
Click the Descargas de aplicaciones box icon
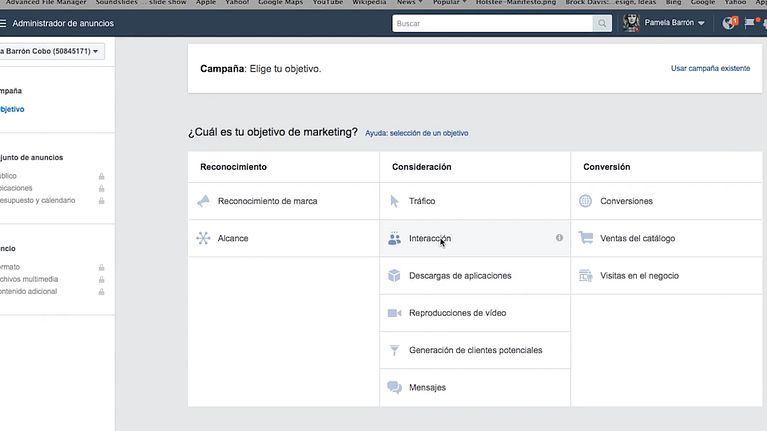tap(394, 275)
